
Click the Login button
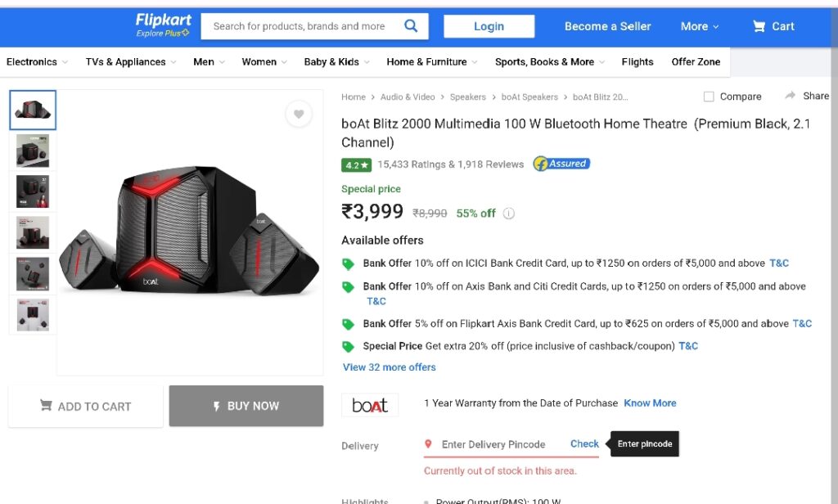click(x=489, y=26)
